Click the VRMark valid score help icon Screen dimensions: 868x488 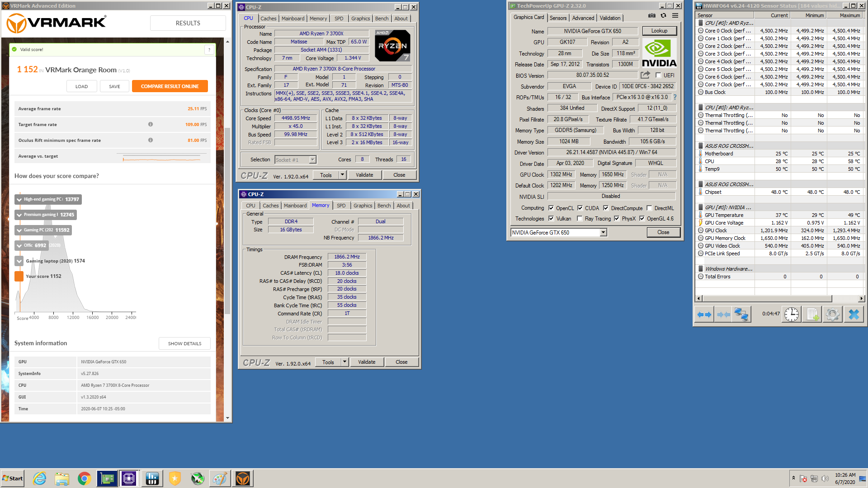tap(209, 50)
